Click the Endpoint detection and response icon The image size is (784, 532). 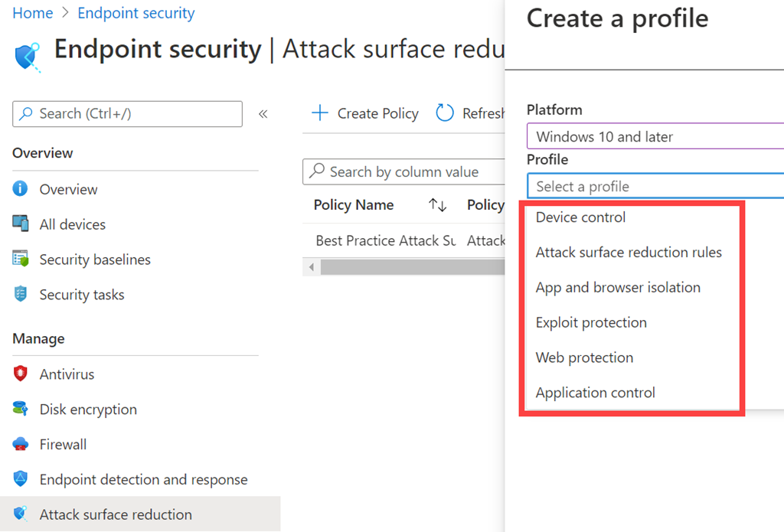pos(21,479)
